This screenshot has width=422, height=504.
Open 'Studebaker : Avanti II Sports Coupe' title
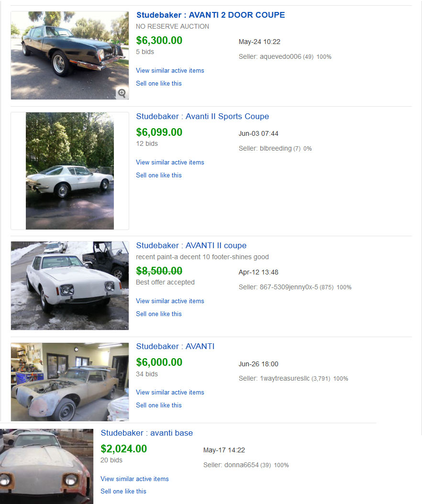coord(202,116)
